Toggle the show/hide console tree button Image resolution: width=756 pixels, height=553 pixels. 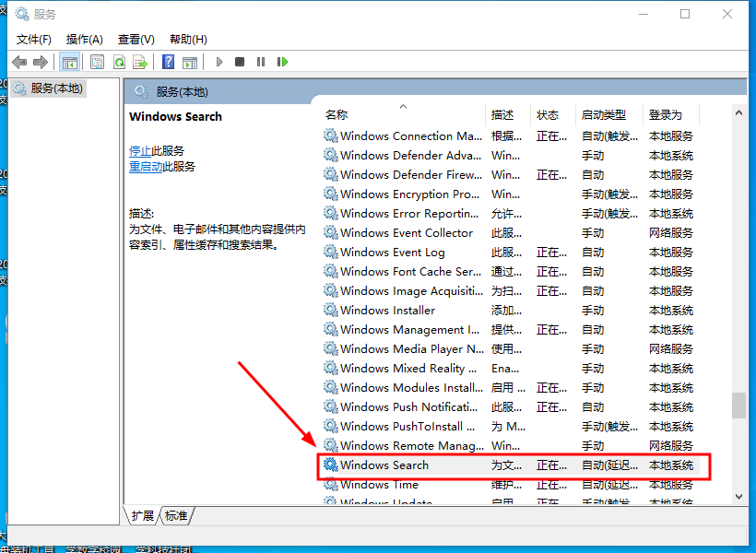click(69, 62)
